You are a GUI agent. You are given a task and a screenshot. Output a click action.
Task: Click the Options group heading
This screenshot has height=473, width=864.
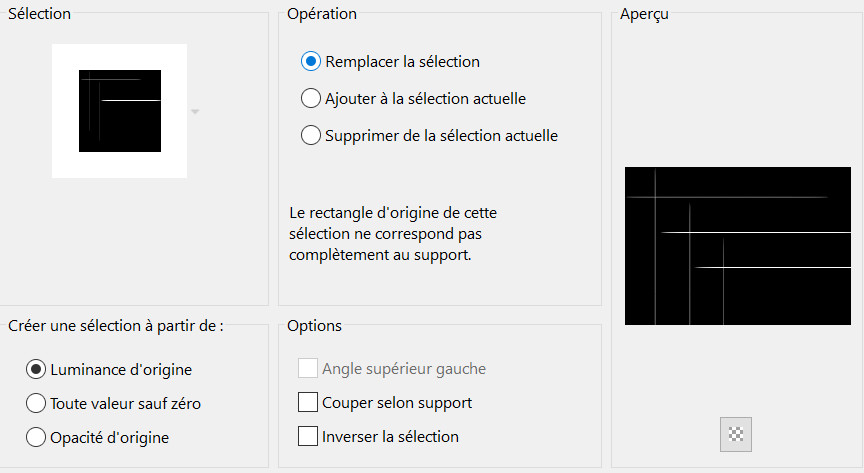point(314,325)
